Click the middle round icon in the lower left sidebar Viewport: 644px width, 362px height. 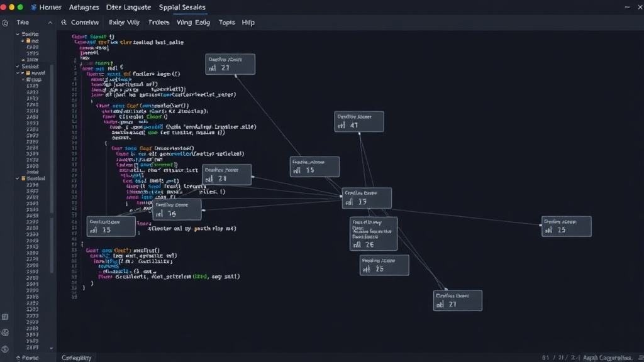[5, 332]
